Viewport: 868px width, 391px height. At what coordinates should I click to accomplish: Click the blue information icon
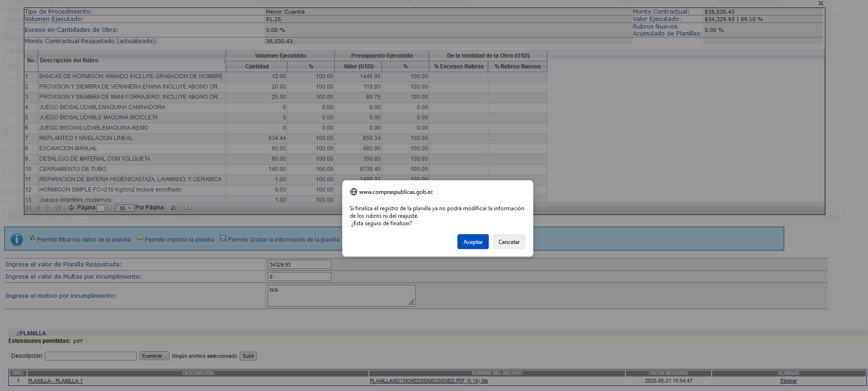click(17, 239)
